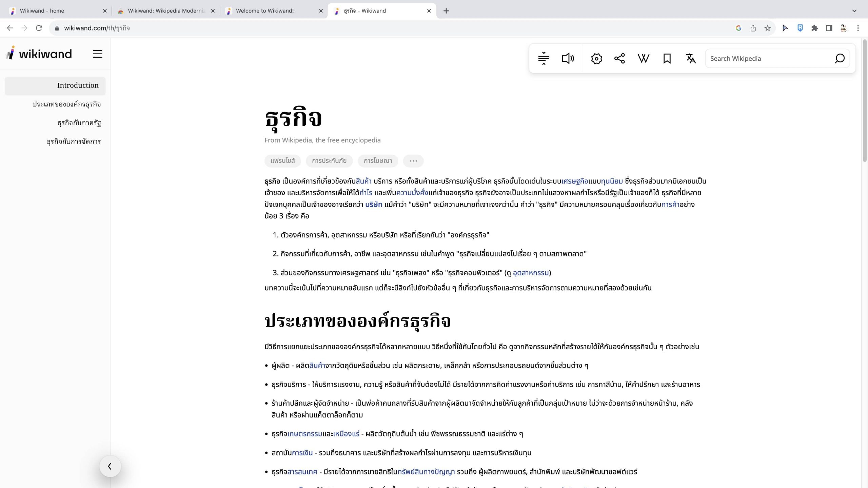
Task: Follow the 'สินค้า' link in first paragraph
Action: point(363,181)
